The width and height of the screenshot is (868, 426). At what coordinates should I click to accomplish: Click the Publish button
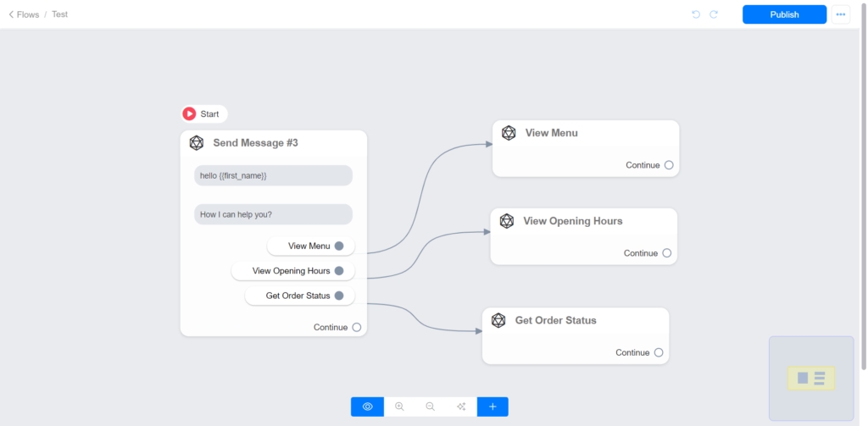784,14
